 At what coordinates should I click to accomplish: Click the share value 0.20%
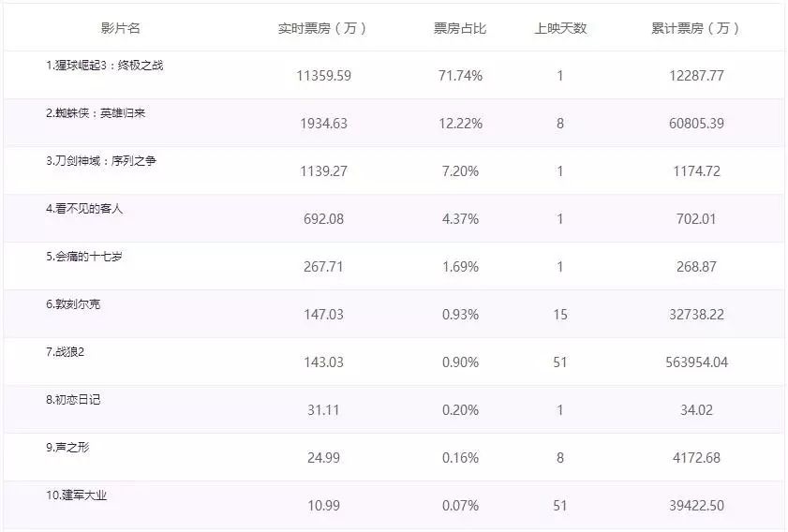[x=460, y=410]
